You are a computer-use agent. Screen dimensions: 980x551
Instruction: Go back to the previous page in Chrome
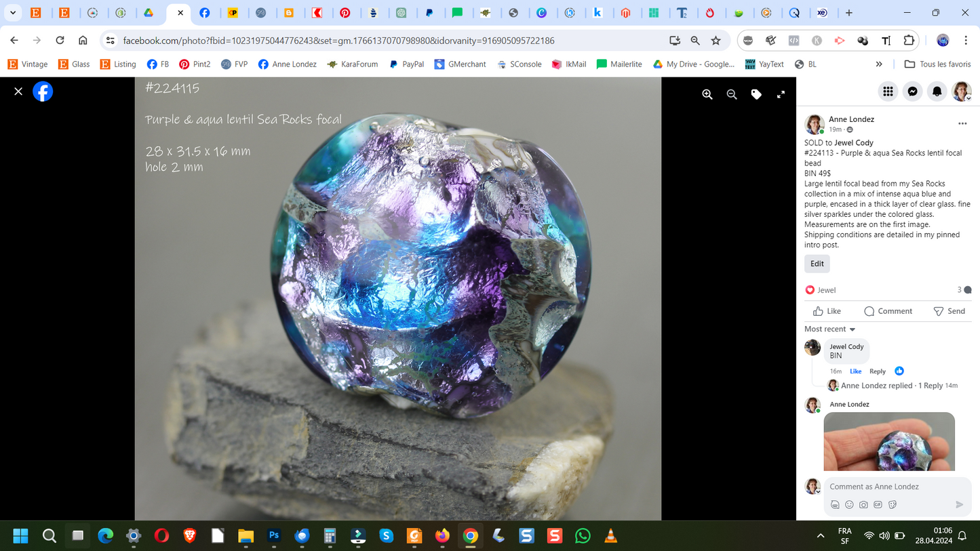pos(14,41)
